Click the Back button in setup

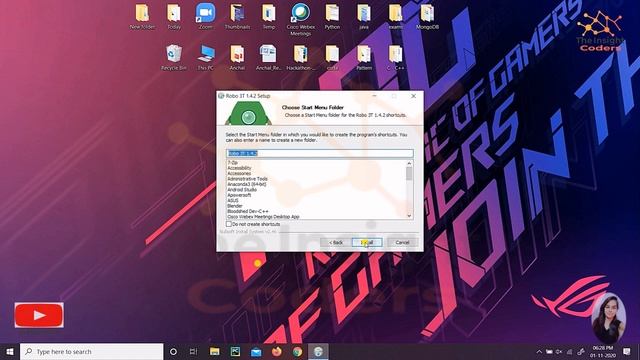pyautogui.click(x=336, y=242)
